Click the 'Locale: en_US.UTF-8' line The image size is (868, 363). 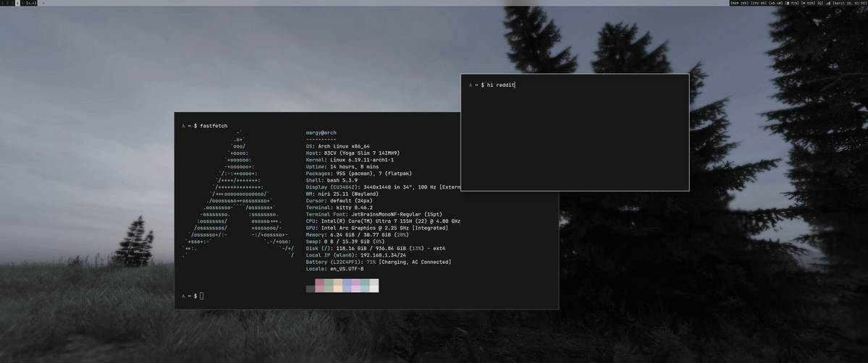[335, 268]
